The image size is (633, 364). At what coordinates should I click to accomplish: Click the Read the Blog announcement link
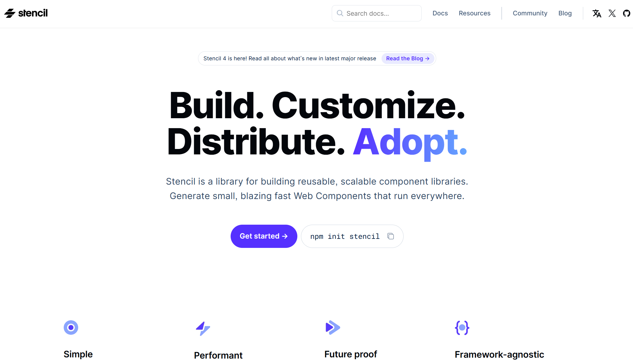tap(408, 58)
